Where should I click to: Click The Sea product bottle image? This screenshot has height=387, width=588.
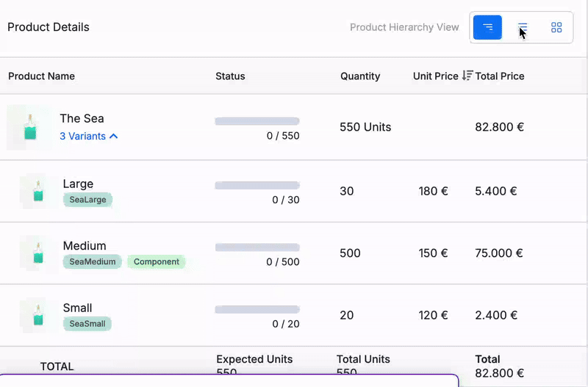tap(29, 127)
